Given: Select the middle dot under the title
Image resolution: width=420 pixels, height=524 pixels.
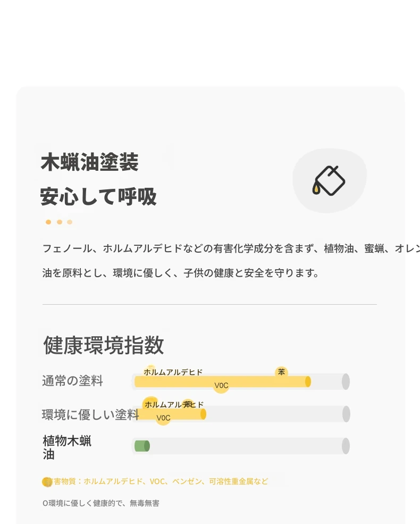Looking at the screenshot, I should [x=60, y=222].
